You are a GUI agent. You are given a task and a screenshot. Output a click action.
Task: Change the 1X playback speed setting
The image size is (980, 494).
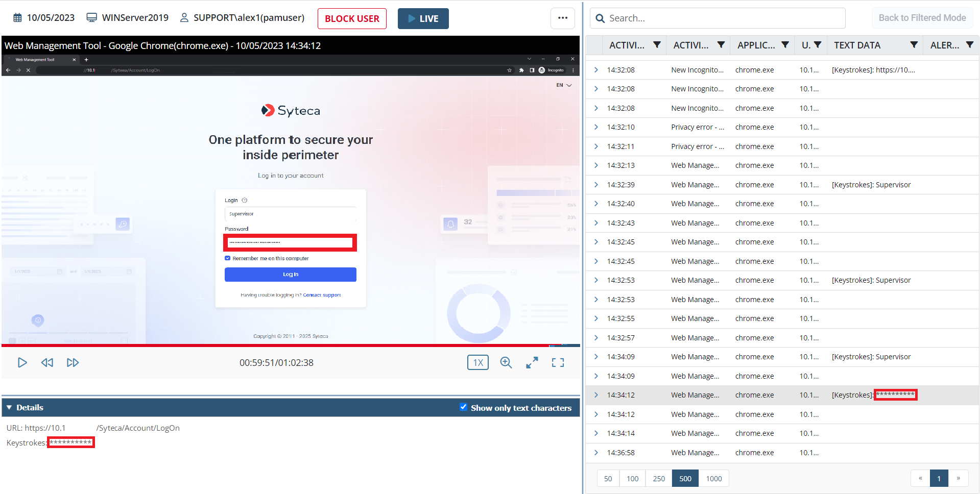click(x=477, y=362)
